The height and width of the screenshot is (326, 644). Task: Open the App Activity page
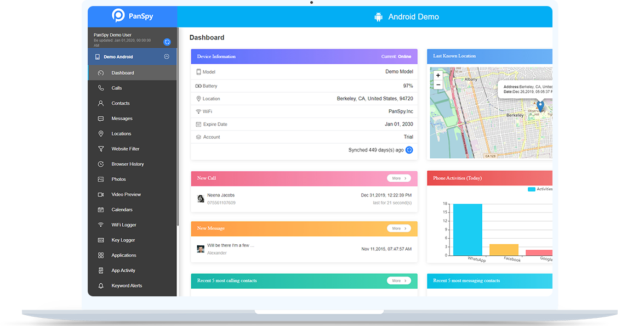click(x=132, y=271)
